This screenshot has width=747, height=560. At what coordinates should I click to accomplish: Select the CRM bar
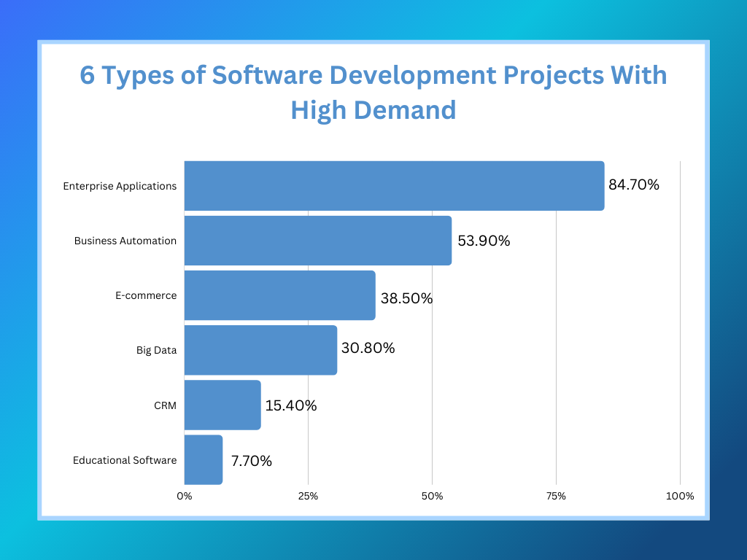tap(221, 405)
